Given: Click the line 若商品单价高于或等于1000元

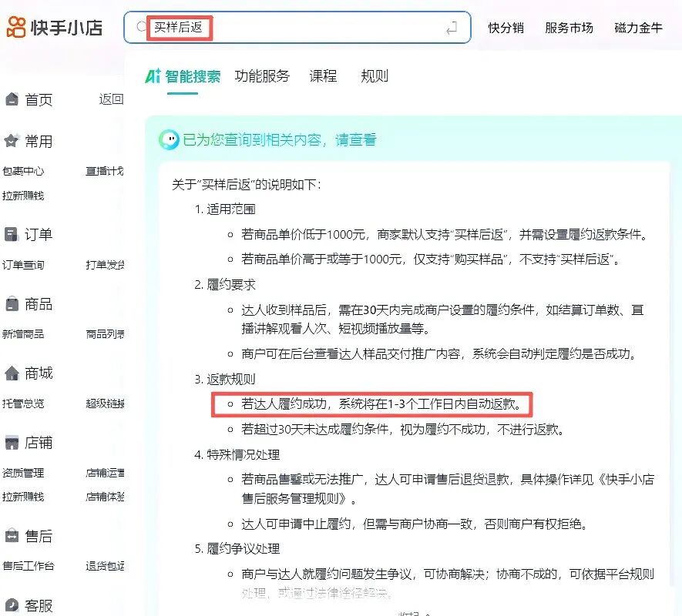Looking at the screenshot, I should coord(431,259).
